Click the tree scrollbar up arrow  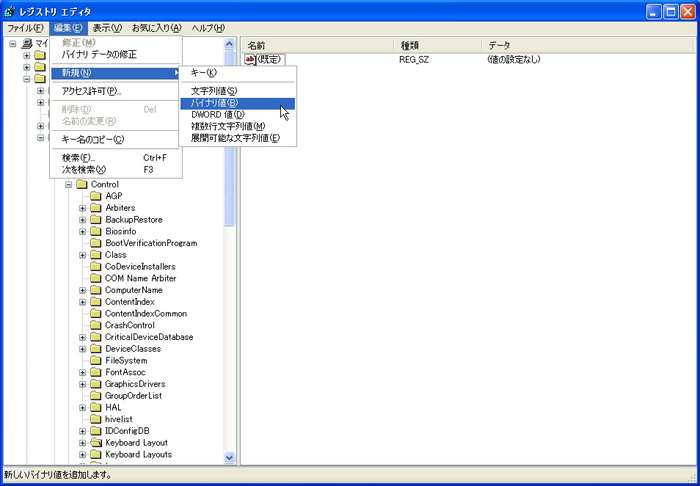229,44
